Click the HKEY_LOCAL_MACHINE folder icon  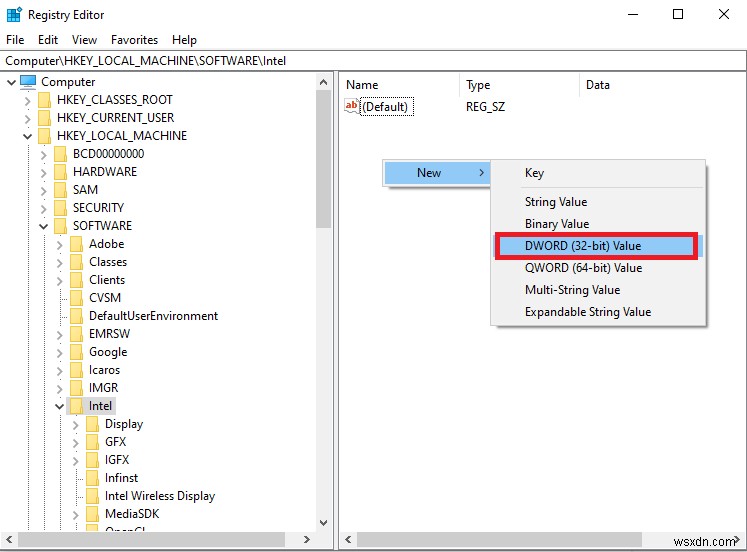click(x=44, y=136)
